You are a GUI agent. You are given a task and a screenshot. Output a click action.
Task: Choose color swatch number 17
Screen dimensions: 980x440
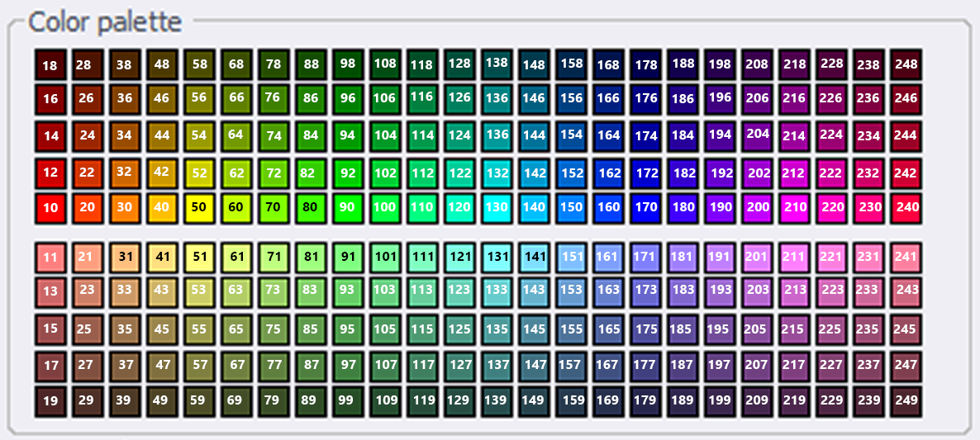(x=50, y=367)
